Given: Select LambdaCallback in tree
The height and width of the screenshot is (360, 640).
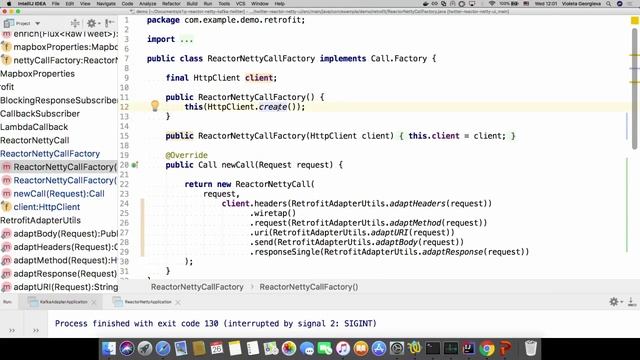Looking at the screenshot, I should pyautogui.click(x=34, y=127).
